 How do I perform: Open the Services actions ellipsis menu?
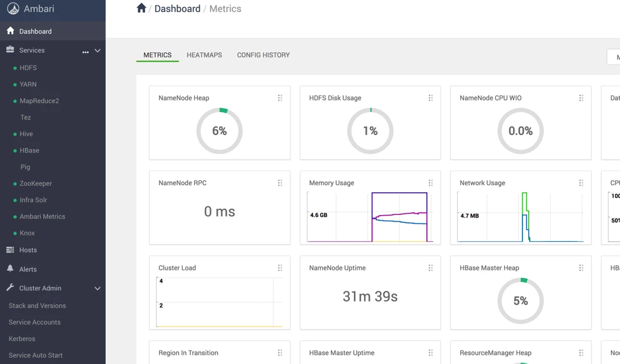click(x=85, y=52)
